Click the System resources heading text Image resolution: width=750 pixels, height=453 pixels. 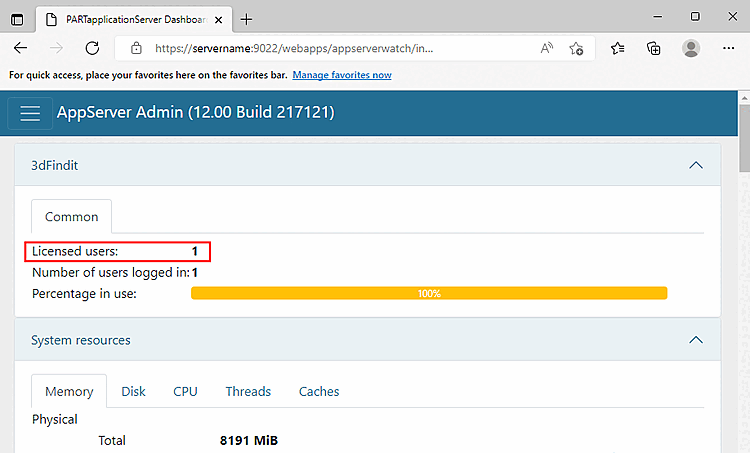click(81, 340)
